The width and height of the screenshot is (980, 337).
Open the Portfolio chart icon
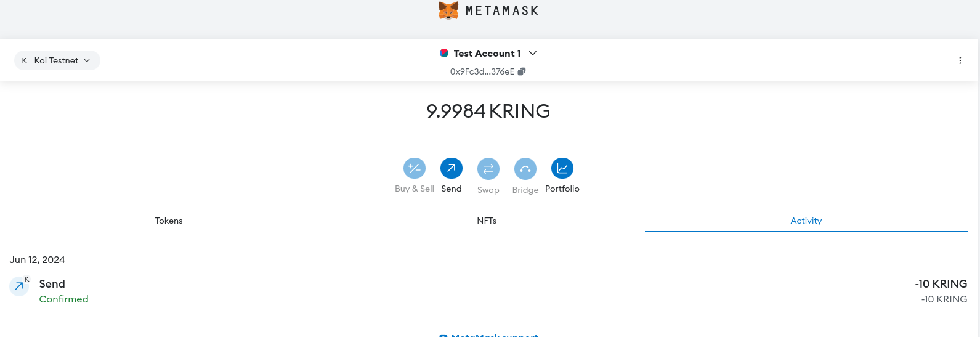[x=562, y=168]
